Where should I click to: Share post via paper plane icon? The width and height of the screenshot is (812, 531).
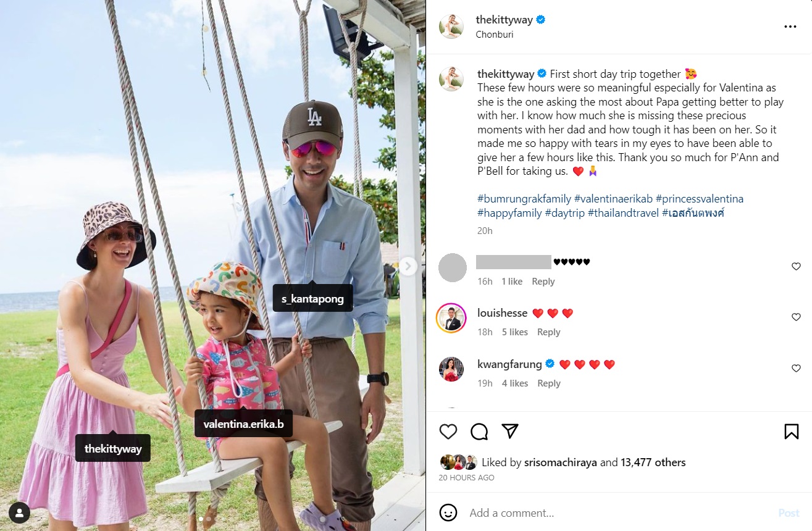coord(510,431)
